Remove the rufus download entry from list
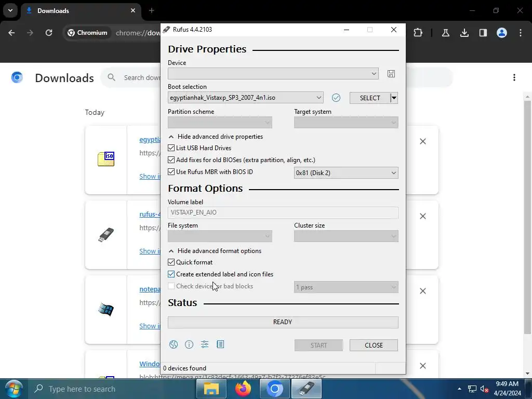 [423, 216]
